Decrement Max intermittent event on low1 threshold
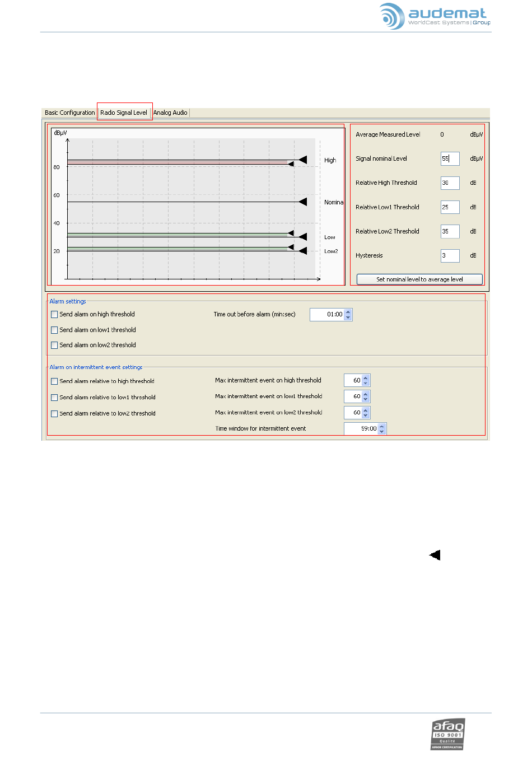The height and width of the screenshot is (761, 532). tap(366, 399)
